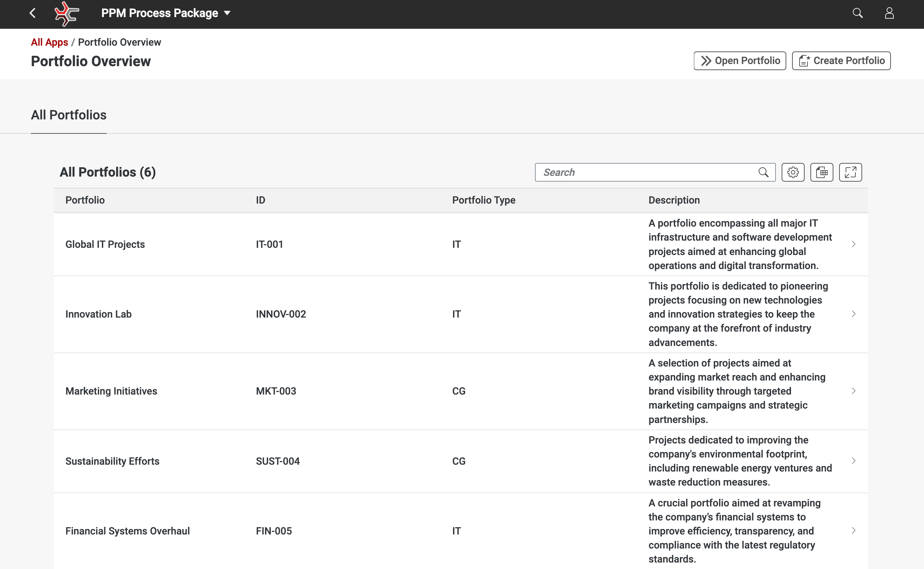Expand Innovation Lab row chevron

[853, 314]
